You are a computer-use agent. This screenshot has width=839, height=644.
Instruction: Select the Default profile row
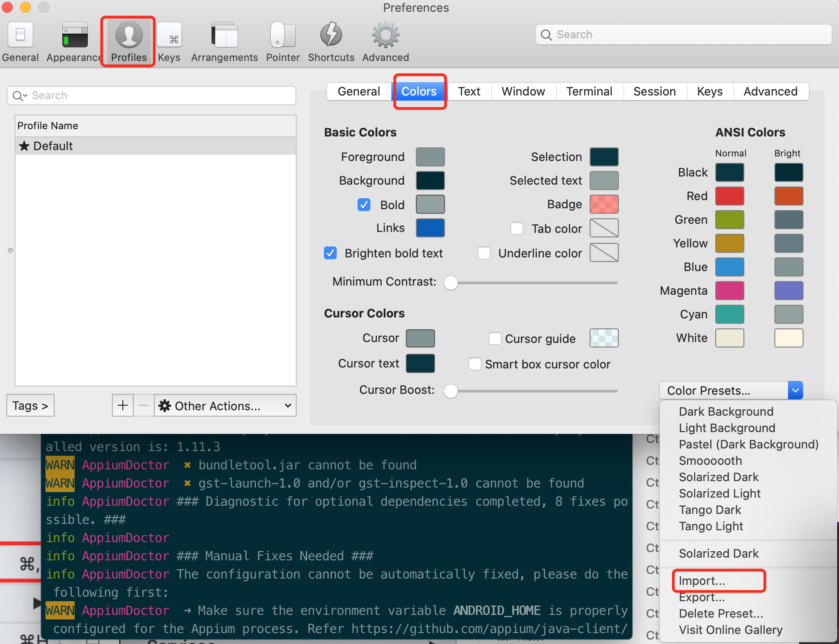(x=156, y=146)
